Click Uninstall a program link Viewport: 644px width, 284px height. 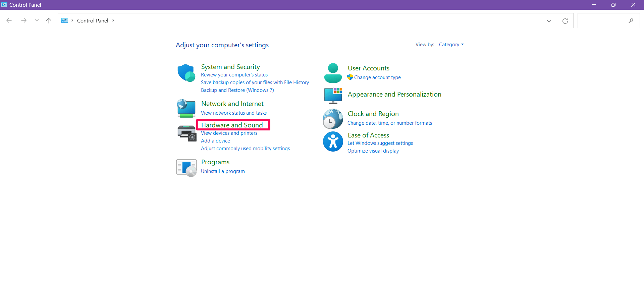[x=223, y=171]
